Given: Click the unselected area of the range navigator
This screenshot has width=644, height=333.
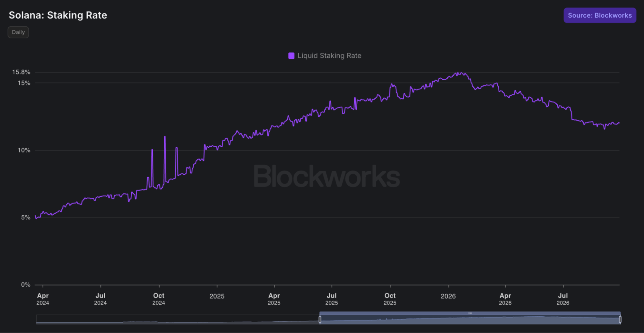Looking at the screenshot, I should (x=178, y=319).
